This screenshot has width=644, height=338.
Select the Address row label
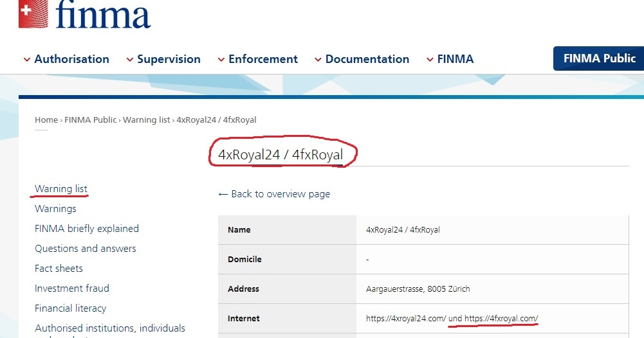pos(244,289)
